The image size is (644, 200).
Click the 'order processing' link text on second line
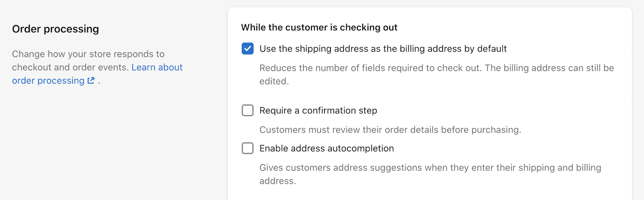click(x=48, y=81)
